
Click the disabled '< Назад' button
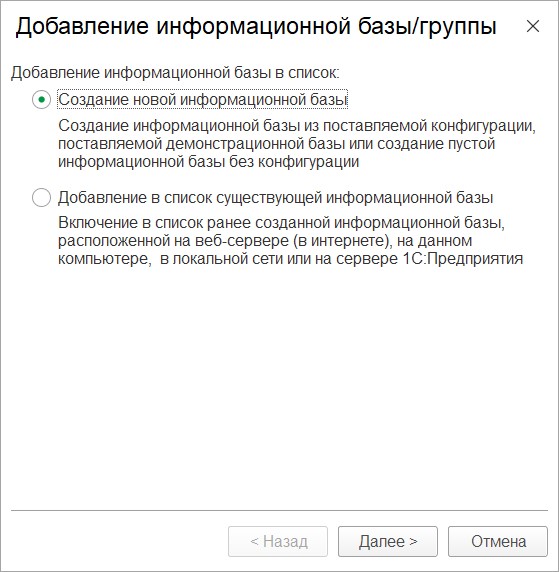(x=278, y=541)
